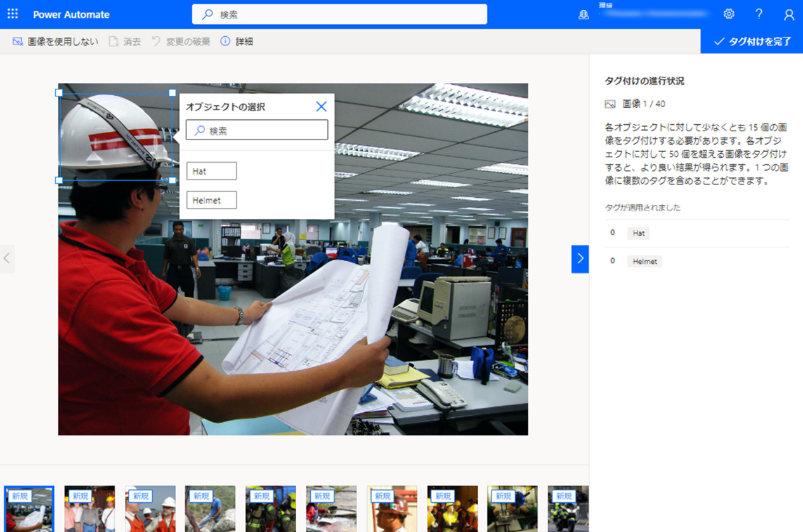The width and height of the screenshot is (803, 532).
Task: Select the ninth thumbnail in the strip
Action: [x=512, y=509]
